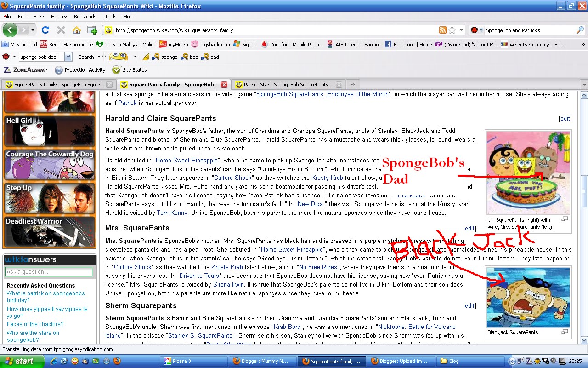Viewport: 588px width, 368px height.
Task: Click the 'dad' word-find button
Action: coord(211,57)
